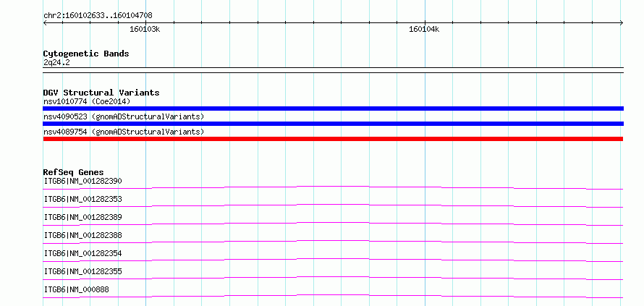
Task: Click the chr2:160102633..160104708 coordinate label
Action: pos(98,16)
